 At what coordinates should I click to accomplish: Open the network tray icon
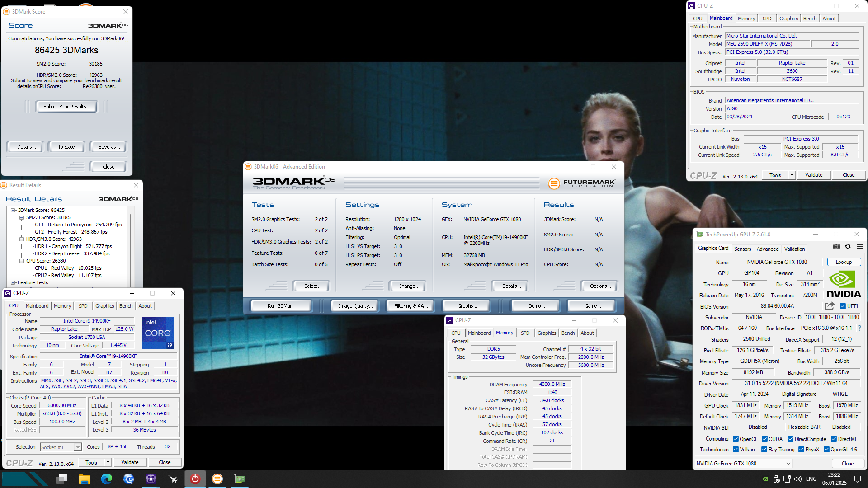pos(787,479)
